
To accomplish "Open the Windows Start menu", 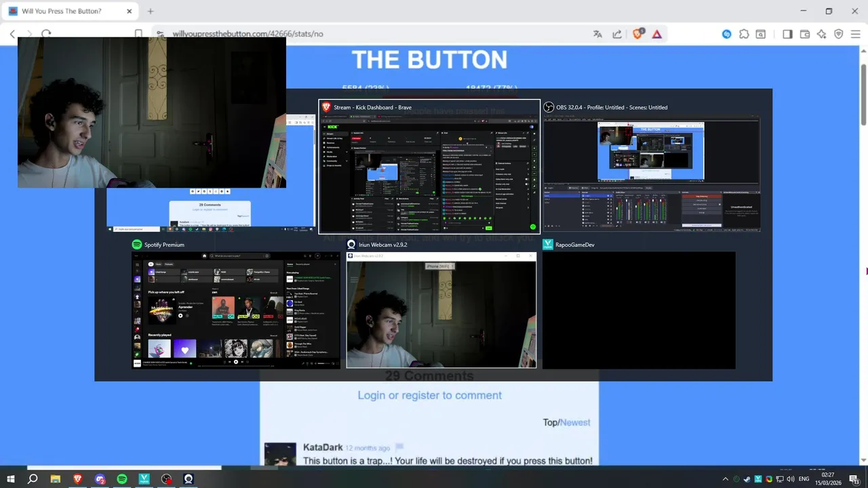I will coord(11,479).
